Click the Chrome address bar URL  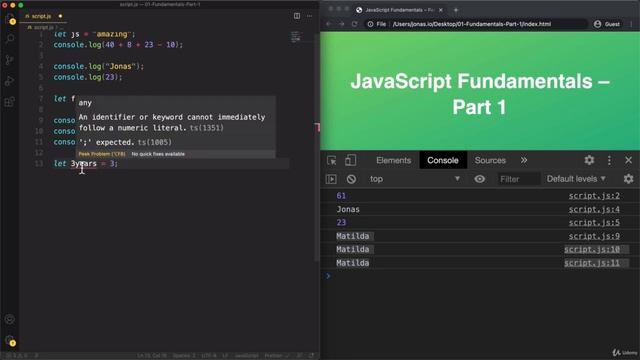click(471, 24)
